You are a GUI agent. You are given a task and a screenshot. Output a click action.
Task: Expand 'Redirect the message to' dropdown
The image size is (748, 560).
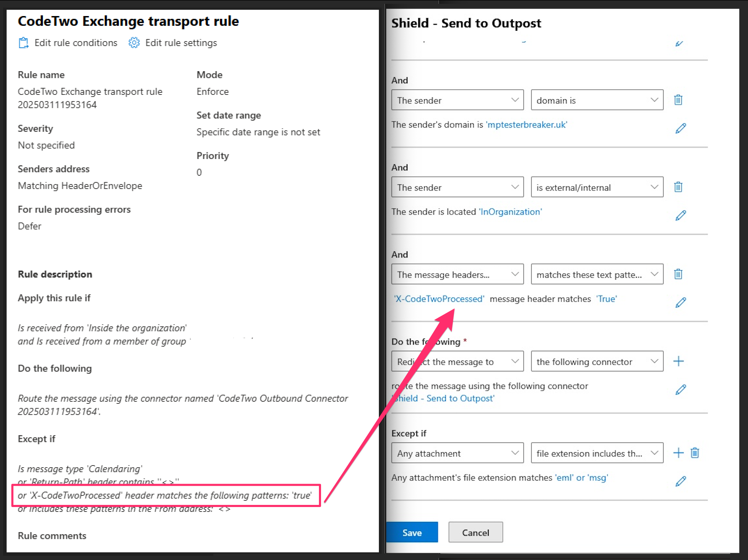point(457,362)
